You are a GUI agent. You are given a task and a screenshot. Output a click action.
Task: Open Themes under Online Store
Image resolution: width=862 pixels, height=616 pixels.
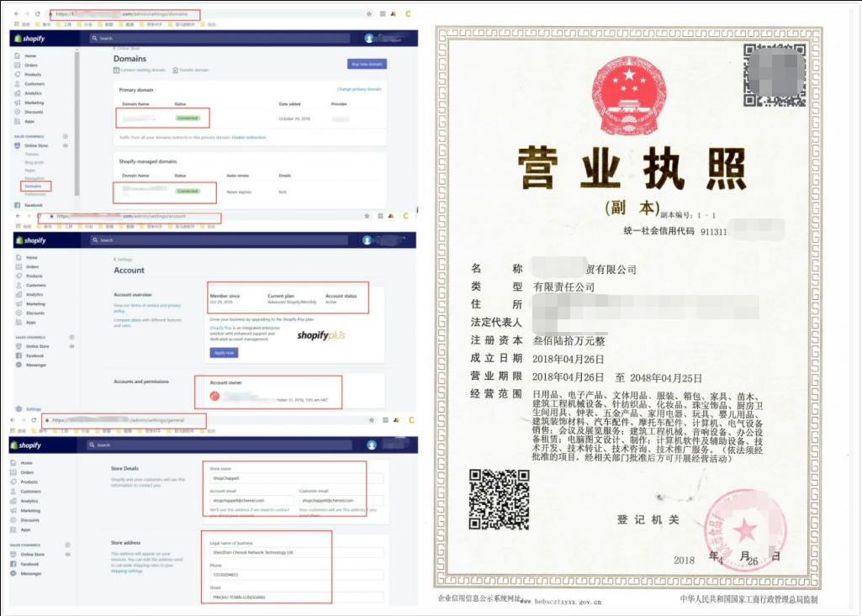click(31, 155)
